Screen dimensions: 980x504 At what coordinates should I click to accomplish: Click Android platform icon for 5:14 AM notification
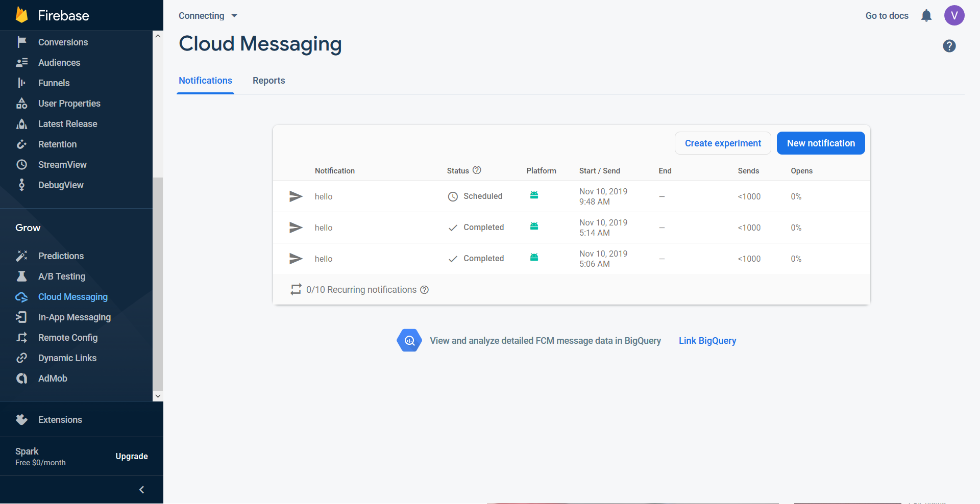point(534,226)
